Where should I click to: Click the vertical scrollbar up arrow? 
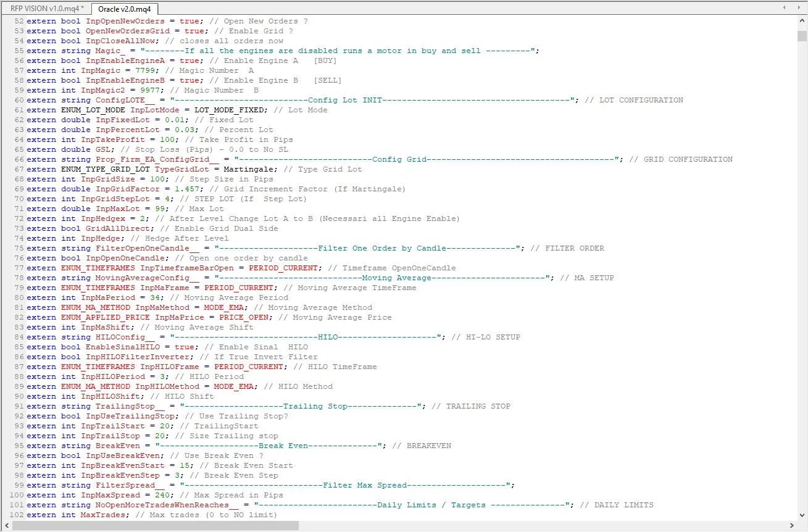(x=803, y=20)
